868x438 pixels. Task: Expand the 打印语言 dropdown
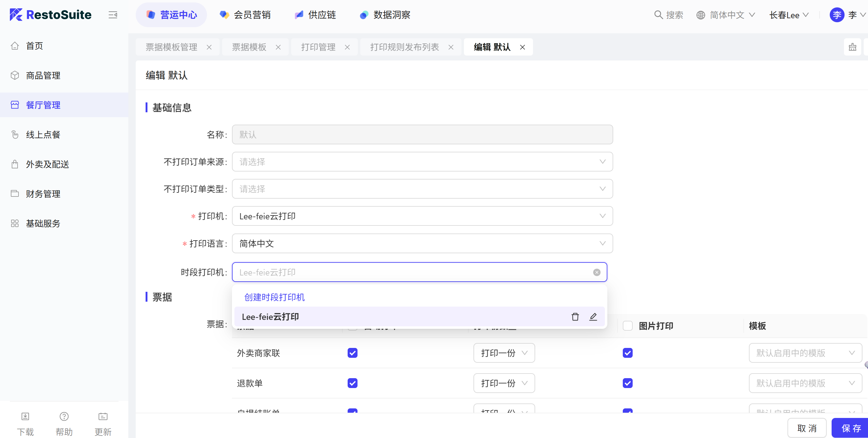(x=422, y=243)
